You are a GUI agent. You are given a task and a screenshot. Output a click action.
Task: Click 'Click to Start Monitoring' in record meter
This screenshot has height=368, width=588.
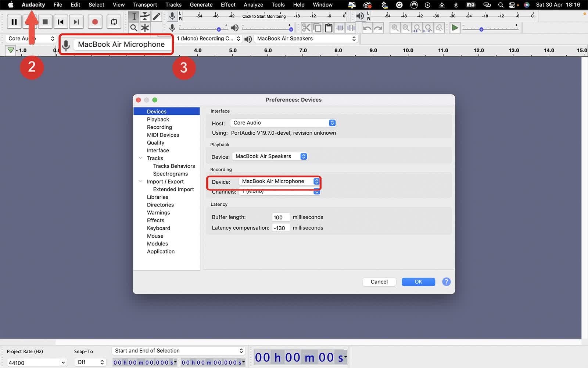(x=264, y=16)
